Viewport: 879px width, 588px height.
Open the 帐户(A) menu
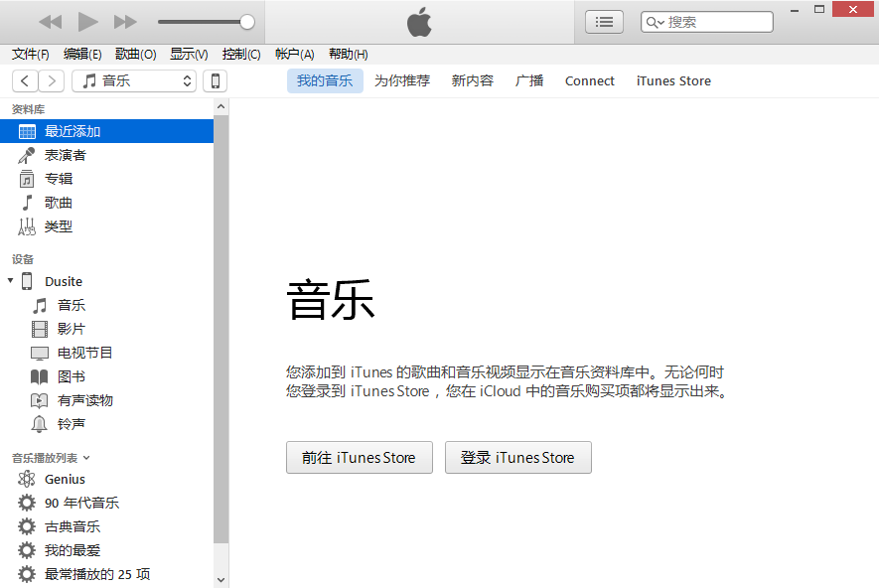pyautogui.click(x=294, y=55)
